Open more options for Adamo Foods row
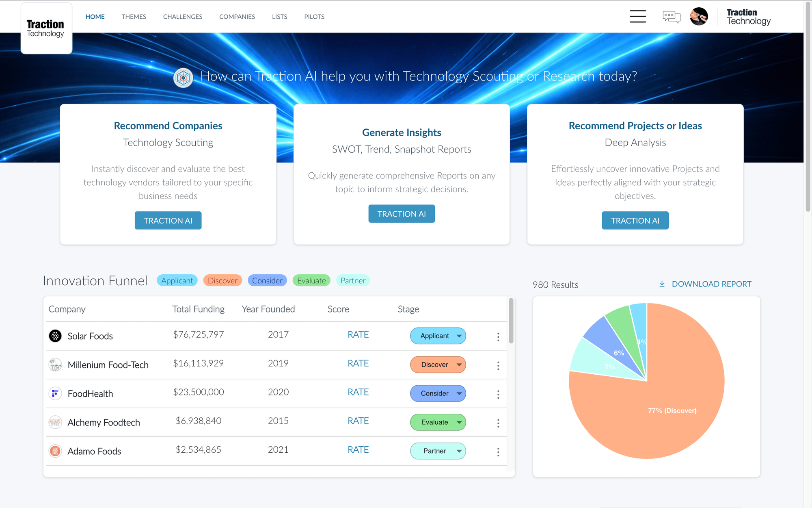 [498, 452]
